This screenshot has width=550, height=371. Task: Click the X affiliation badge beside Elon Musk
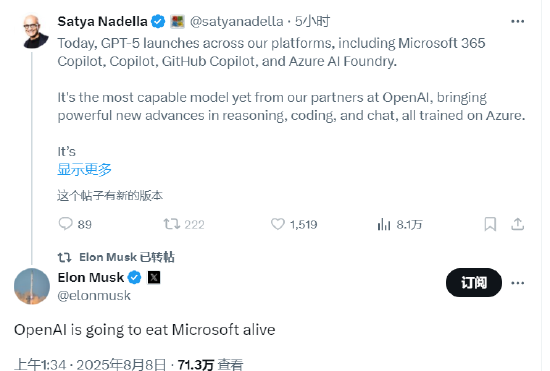coord(154,278)
